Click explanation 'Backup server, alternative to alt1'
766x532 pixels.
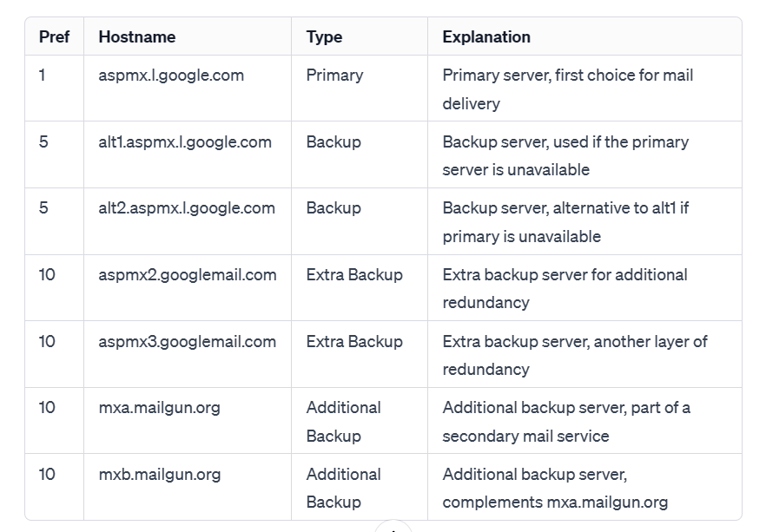pos(560,208)
